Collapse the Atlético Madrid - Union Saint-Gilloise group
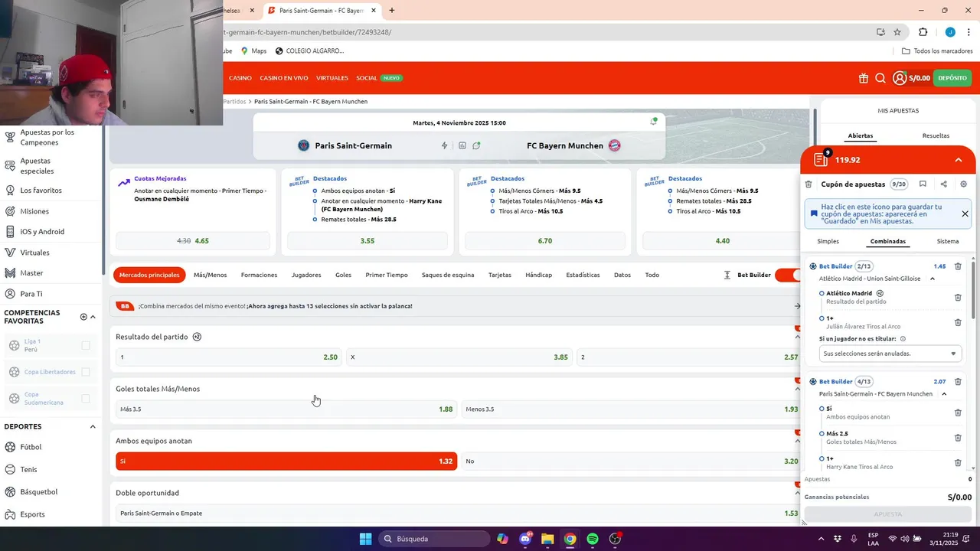Image resolution: width=980 pixels, height=551 pixels. (x=933, y=279)
